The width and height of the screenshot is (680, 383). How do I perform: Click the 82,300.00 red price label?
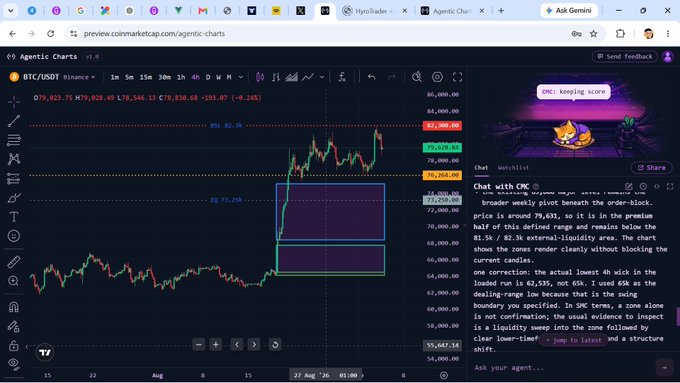coord(442,126)
